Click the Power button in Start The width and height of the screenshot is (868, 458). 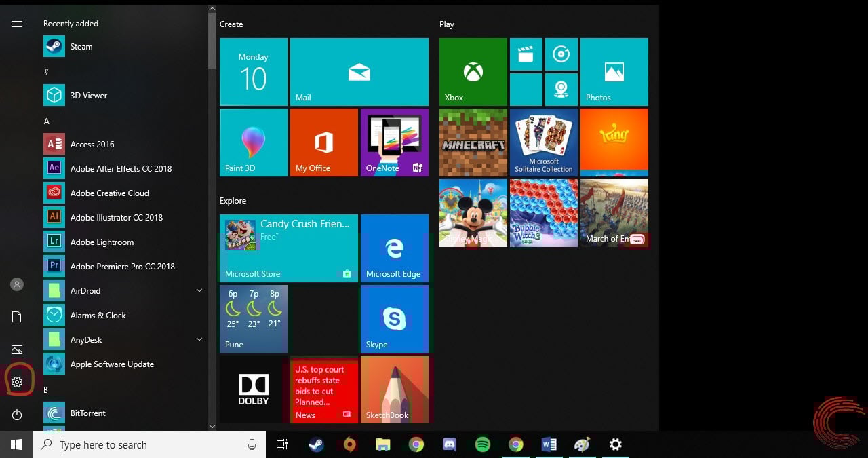pos(17,415)
